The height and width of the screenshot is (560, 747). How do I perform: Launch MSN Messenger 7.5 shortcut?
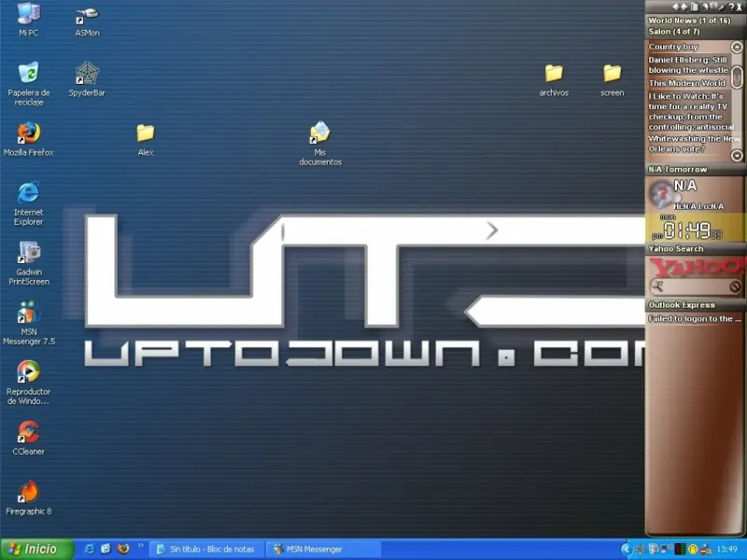[x=29, y=323]
